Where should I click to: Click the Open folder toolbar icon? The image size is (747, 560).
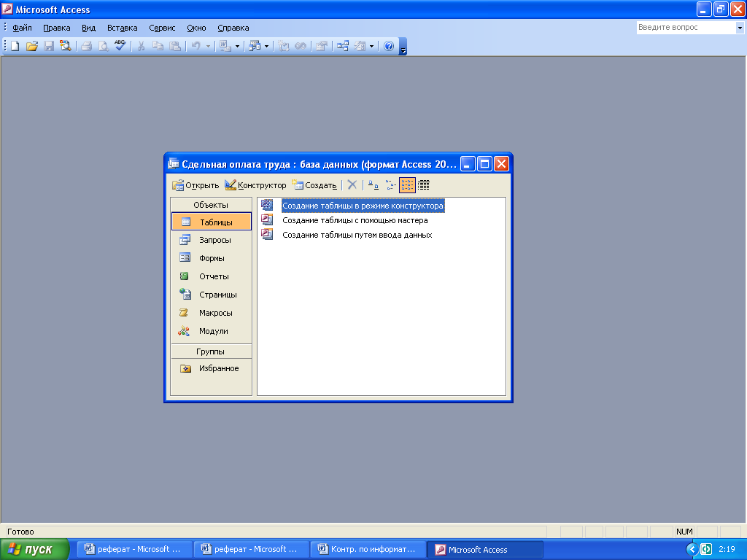tap(32, 46)
